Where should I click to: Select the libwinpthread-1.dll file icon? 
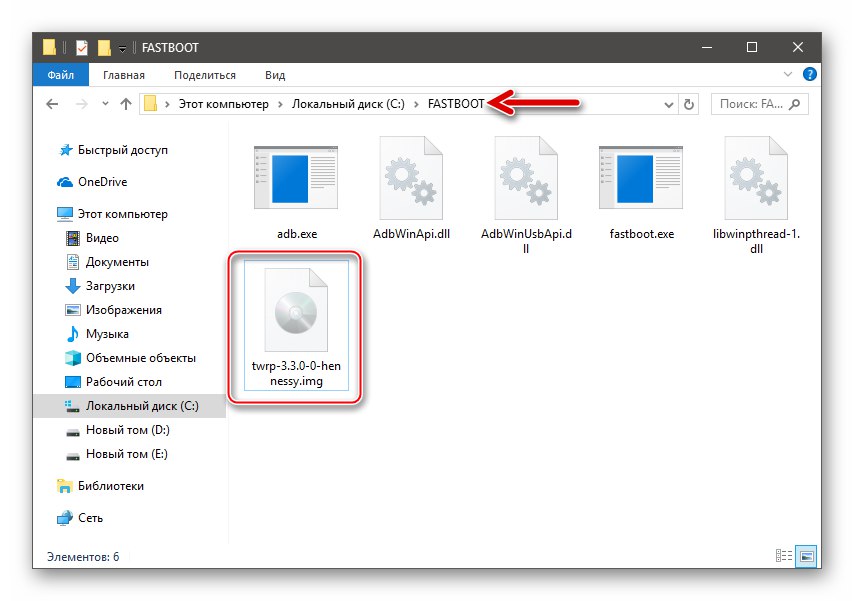click(756, 178)
